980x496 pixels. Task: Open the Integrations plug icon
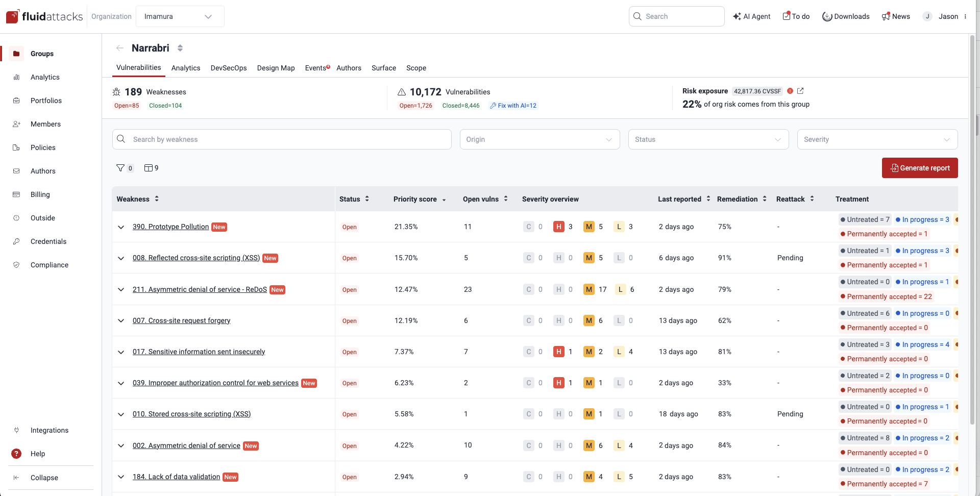click(16, 430)
